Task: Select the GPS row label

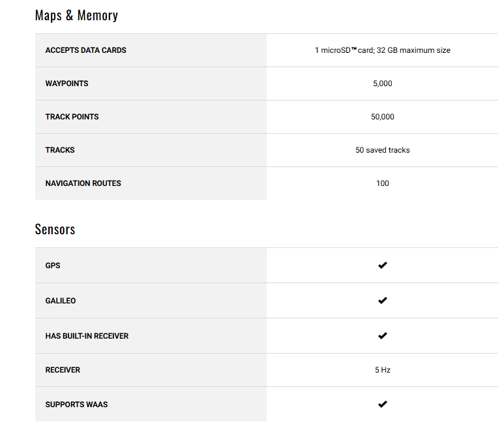Action: click(53, 266)
